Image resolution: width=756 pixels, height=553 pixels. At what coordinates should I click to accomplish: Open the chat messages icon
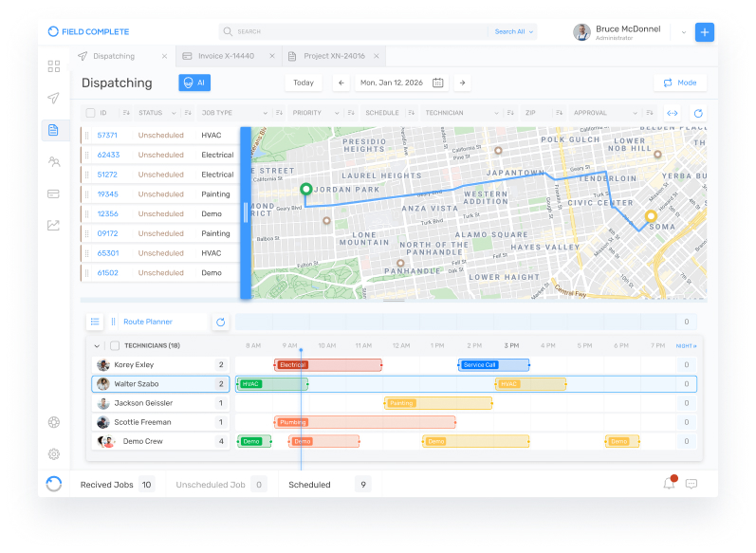[x=691, y=484]
